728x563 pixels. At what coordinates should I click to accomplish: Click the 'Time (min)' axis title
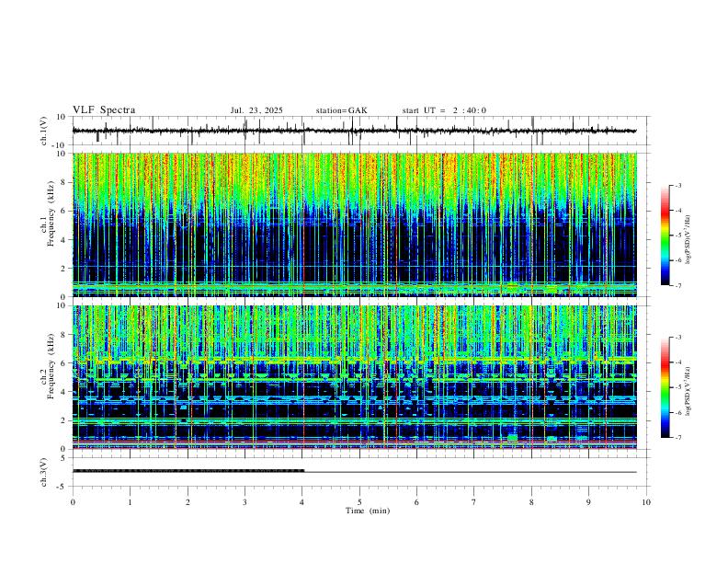point(368,511)
